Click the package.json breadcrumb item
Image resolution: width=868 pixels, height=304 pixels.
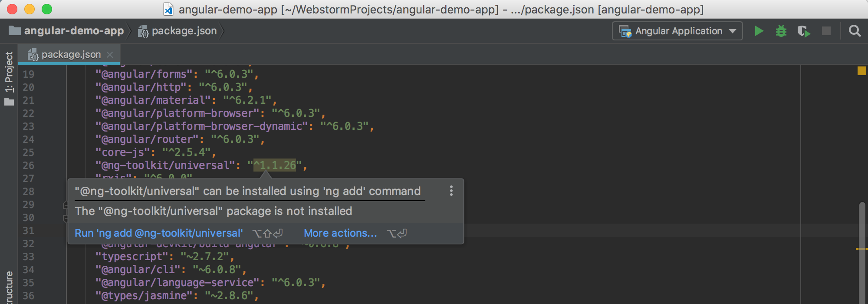[177, 31]
